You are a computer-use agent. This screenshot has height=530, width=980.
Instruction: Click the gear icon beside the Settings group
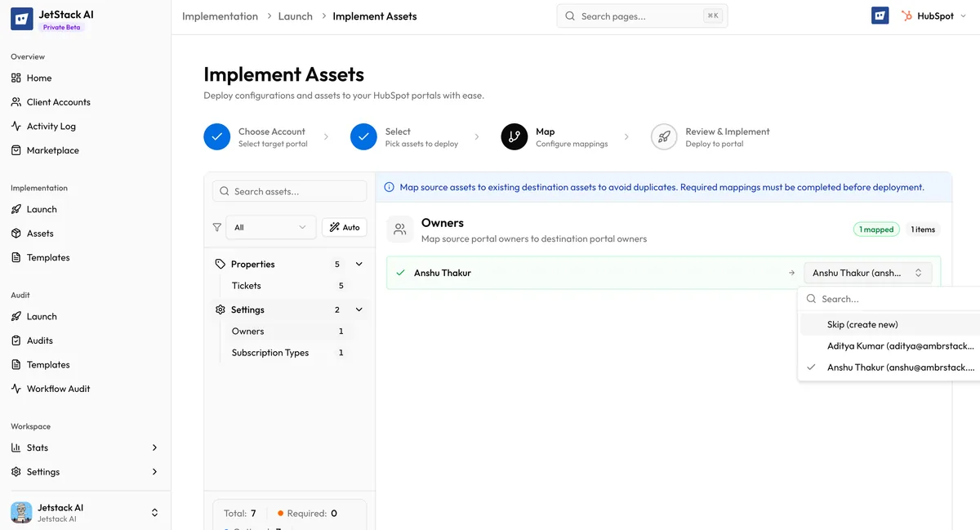click(x=219, y=310)
